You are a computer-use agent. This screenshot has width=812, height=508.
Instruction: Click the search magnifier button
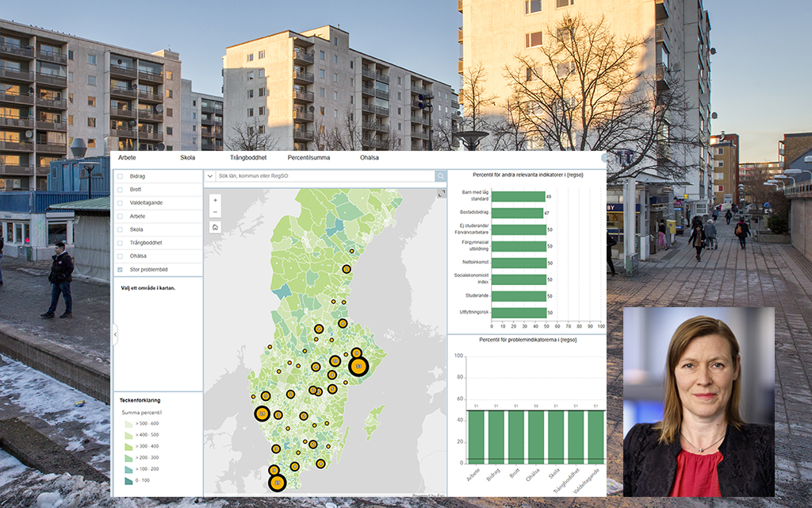point(440,176)
